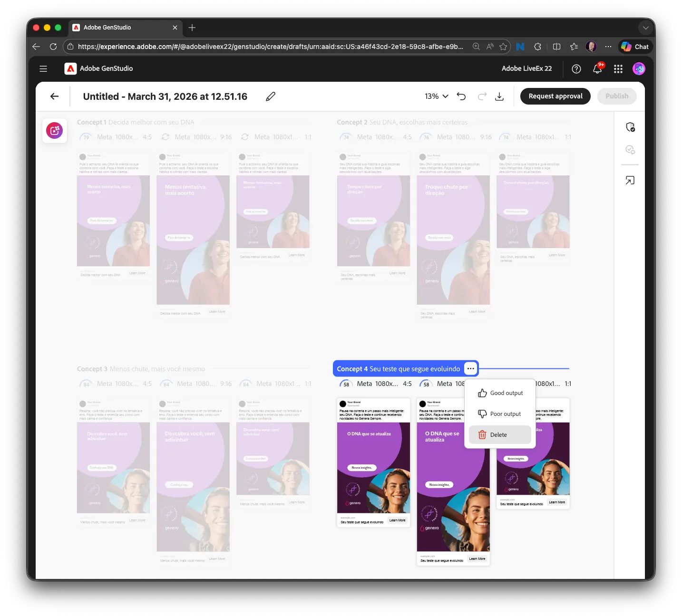Redo the last action

(482, 96)
